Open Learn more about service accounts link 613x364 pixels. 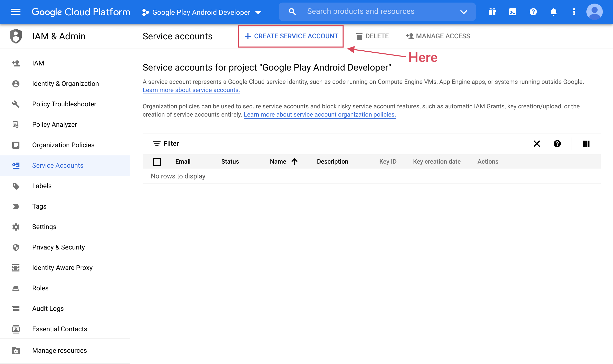point(191,90)
